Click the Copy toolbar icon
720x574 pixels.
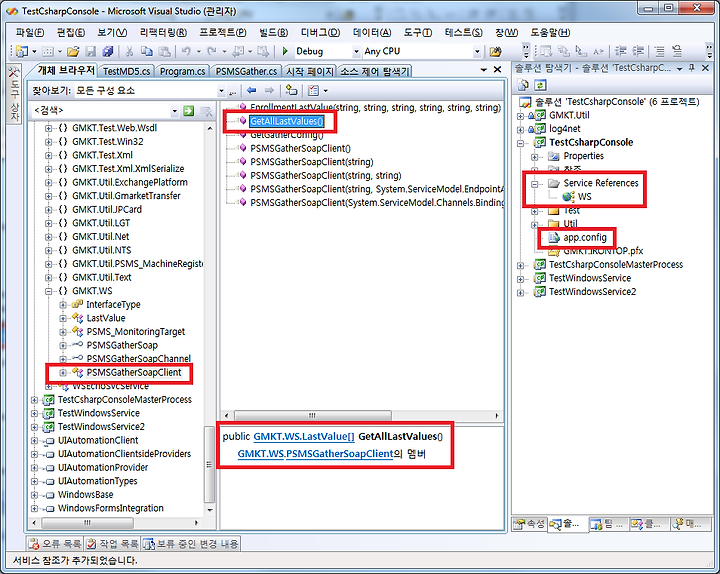pyautogui.click(x=146, y=51)
